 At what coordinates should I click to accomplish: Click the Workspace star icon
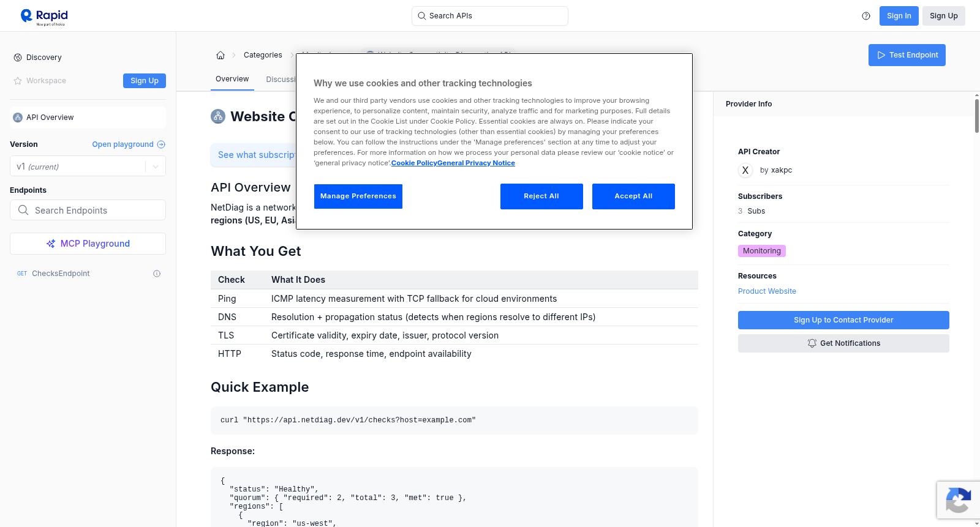coord(18,81)
